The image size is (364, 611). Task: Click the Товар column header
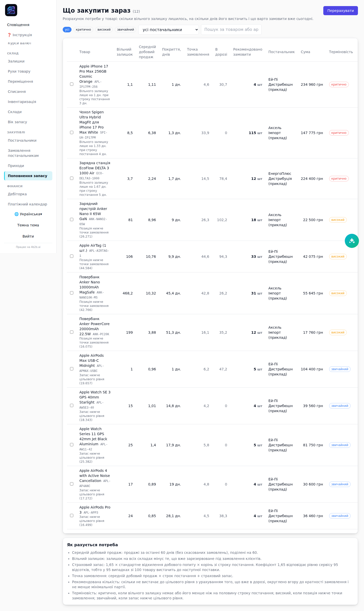[85, 52]
